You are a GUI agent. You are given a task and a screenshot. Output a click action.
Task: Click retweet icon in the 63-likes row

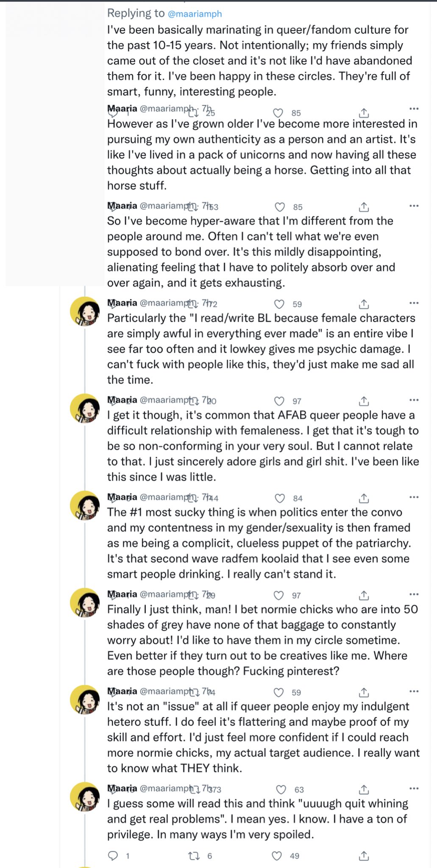196,789
